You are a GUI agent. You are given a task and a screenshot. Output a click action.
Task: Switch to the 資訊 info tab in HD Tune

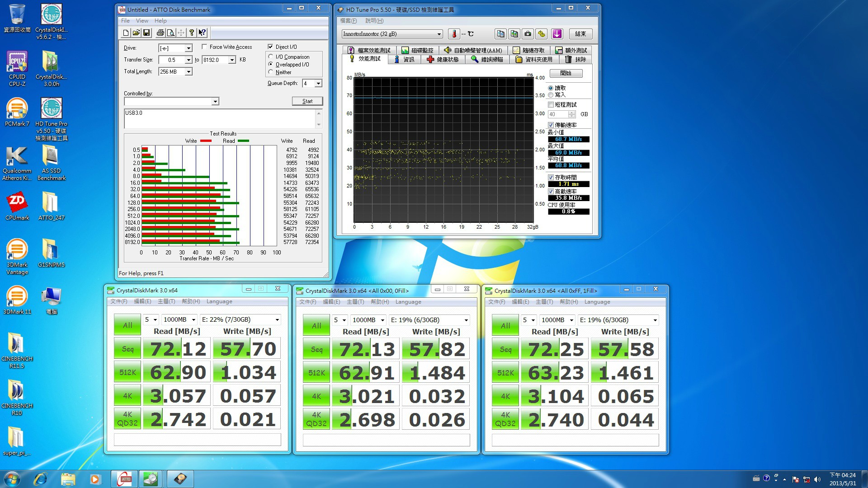point(404,59)
